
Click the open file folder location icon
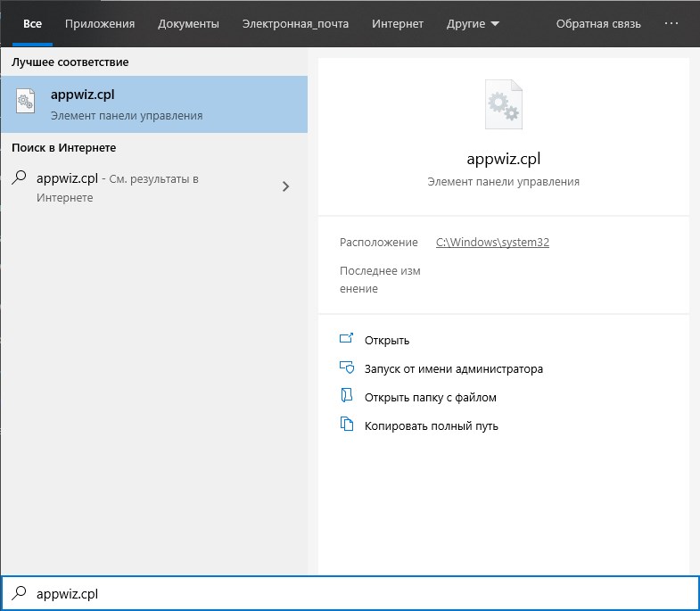pyautogui.click(x=347, y=397)
